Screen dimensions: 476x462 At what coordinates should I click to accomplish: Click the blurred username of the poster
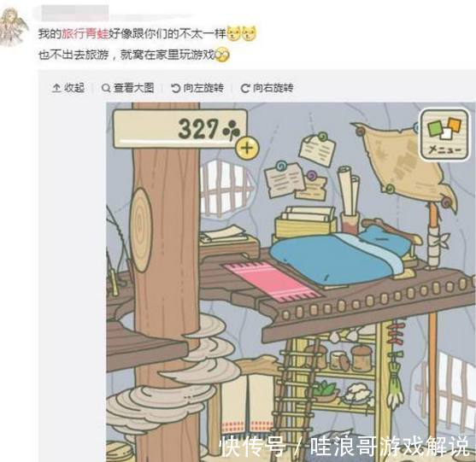(x=74, y=13)
